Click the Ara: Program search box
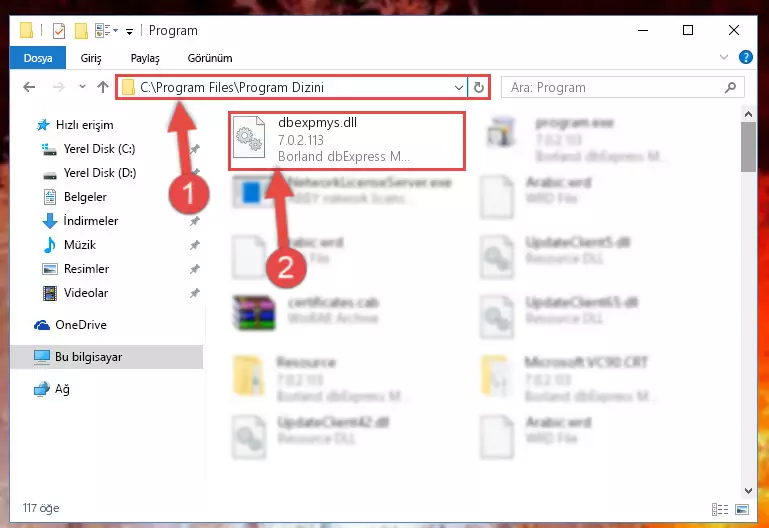The image size is (769, 528). click(x=622, y=87)
